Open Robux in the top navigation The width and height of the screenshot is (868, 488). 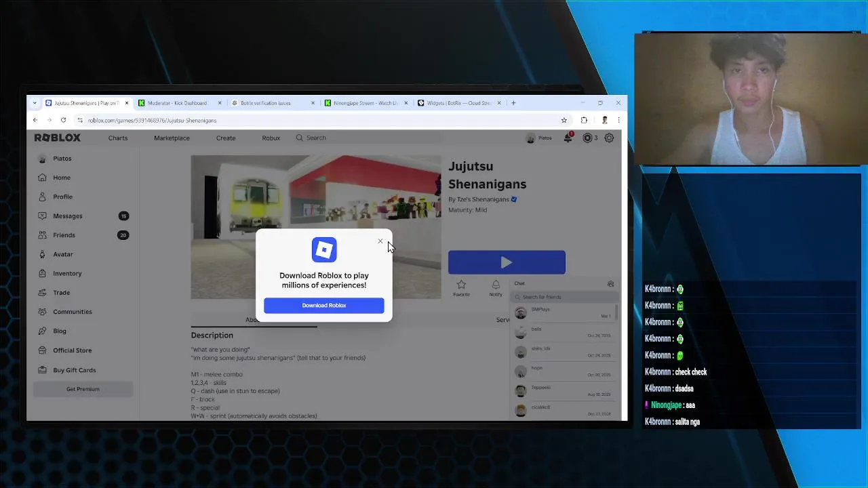(271, 138)
